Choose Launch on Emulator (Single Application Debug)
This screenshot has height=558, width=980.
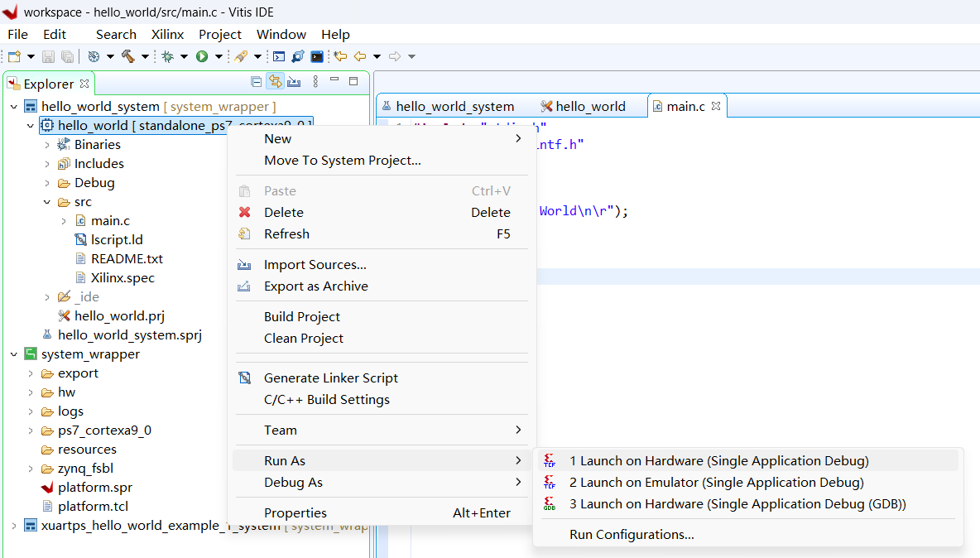coord(747,483)
